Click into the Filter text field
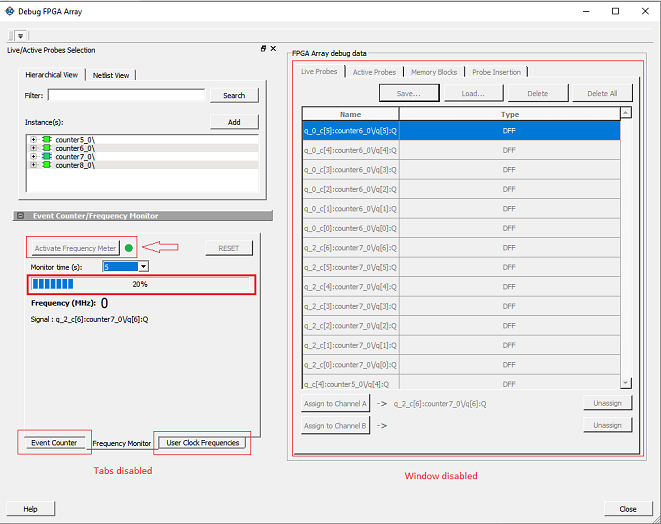The width and height of the screenshot is (661, 524). pos(126,96)
